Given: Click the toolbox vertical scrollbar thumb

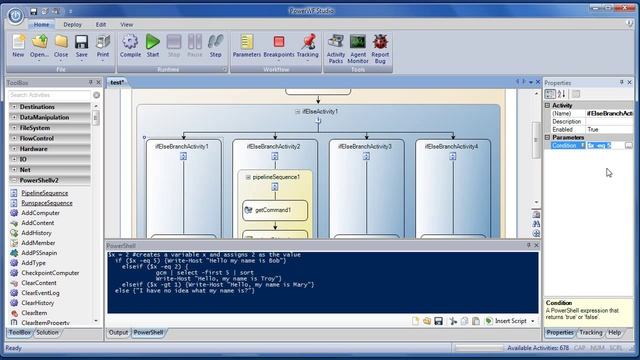Looking at the screenshot, I should click(96, 118).
